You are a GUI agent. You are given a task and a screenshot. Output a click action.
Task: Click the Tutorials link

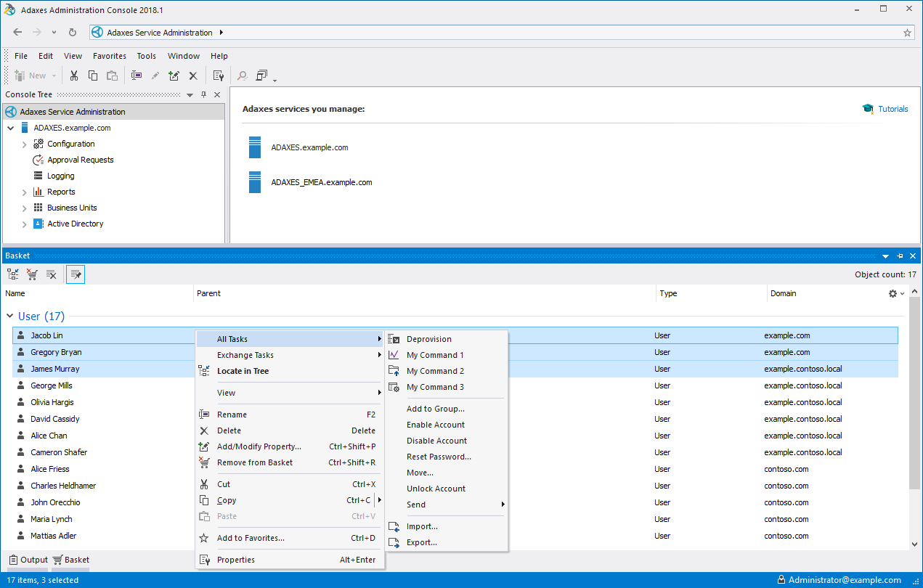point(892,108)
